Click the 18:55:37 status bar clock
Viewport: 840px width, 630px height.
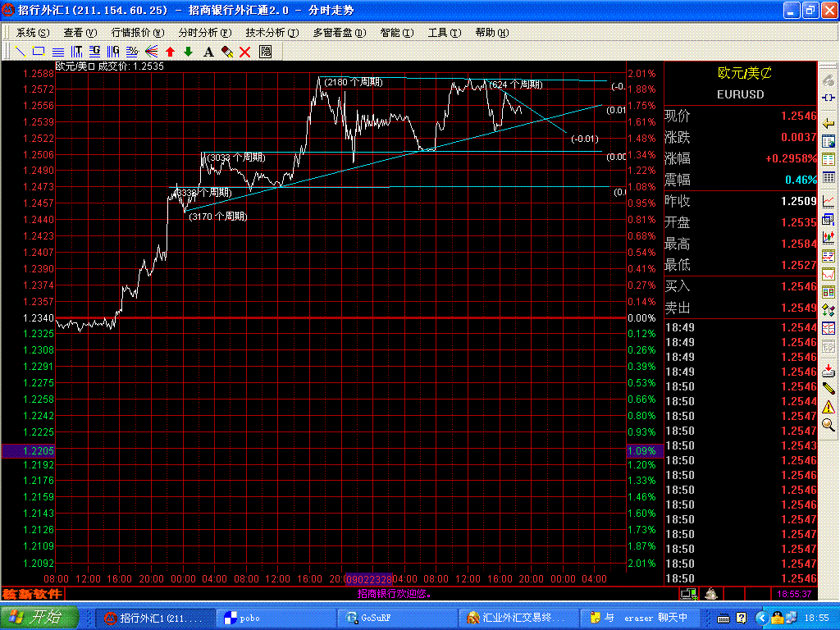click(x=794, y=594)
